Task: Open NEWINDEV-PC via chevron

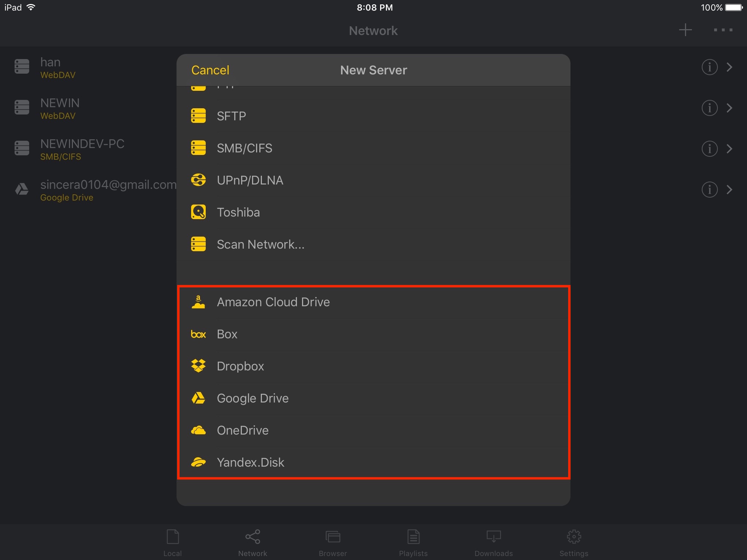Action: click(x=729, y=149)
